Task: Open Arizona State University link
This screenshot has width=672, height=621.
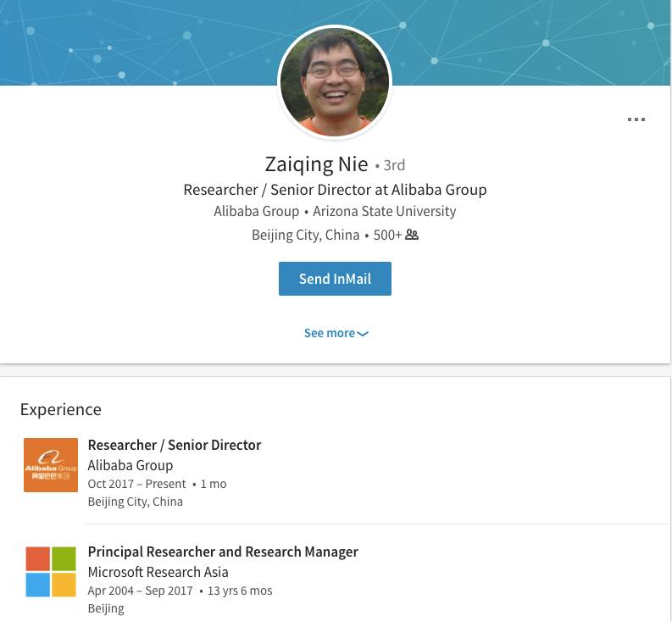Action: tap(384, 211)
